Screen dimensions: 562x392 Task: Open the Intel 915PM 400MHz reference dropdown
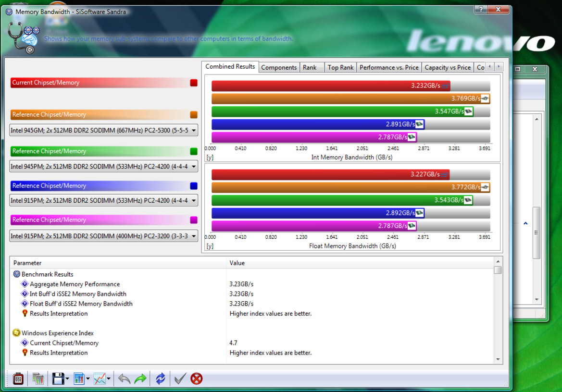(103, 236)
